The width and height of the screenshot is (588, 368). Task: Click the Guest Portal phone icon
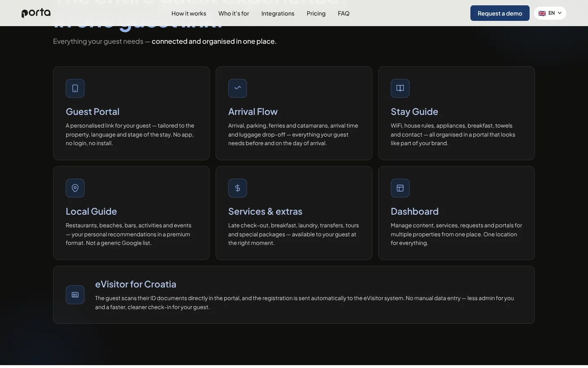coord(75,88)
